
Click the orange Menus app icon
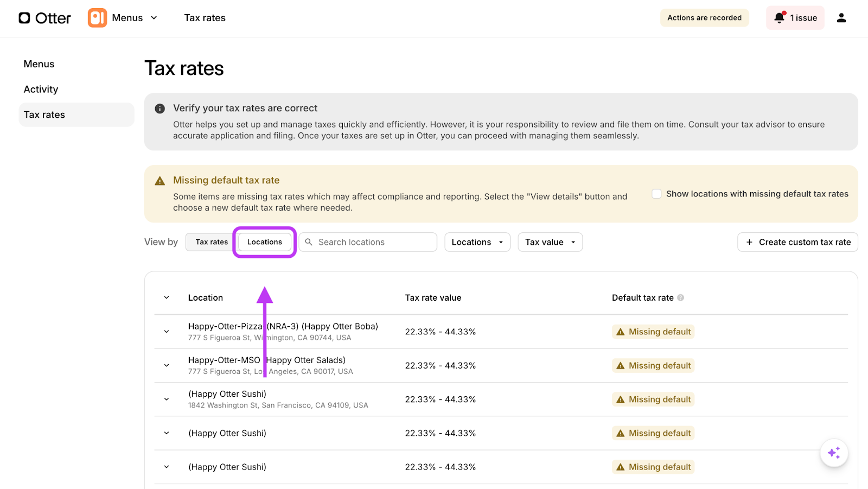click(97, 18)
